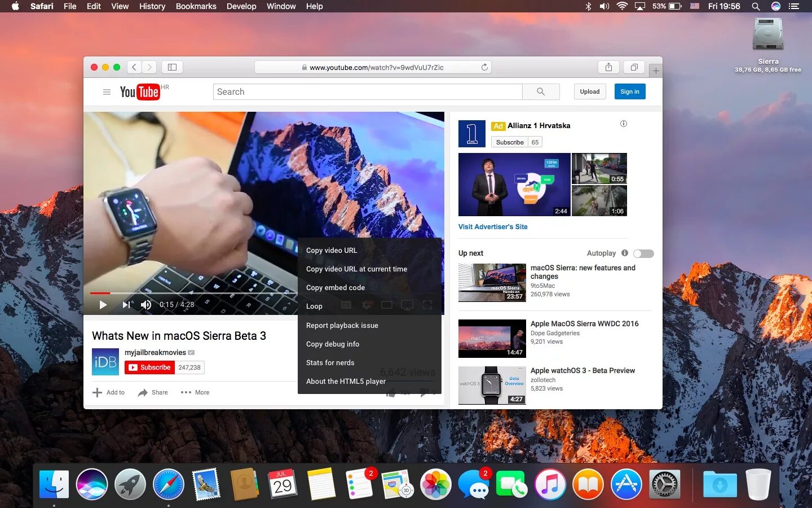Viewport: 812px width, 508px height.
Task: Open the iDB channel avatar
Action: (x=105, y=362)
